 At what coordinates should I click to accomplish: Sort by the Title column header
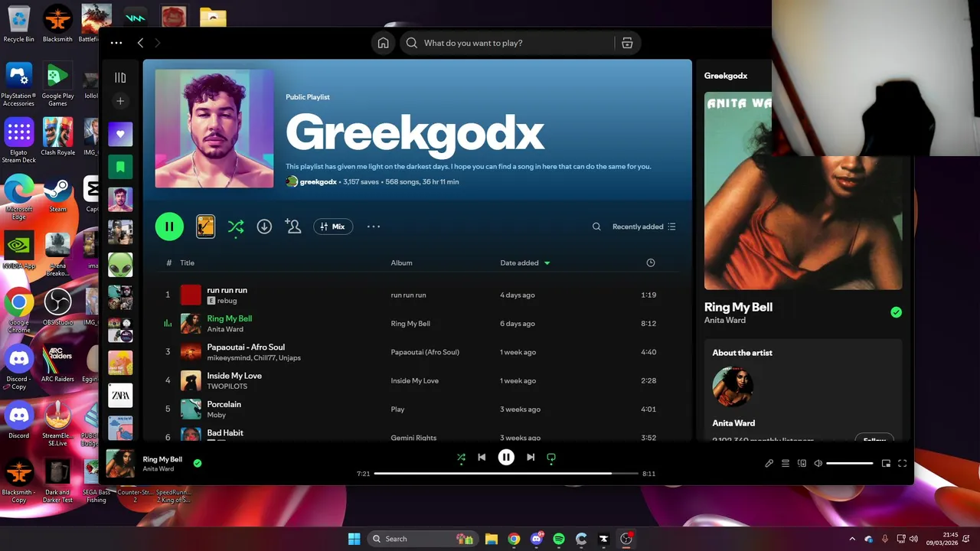[188, 262]
